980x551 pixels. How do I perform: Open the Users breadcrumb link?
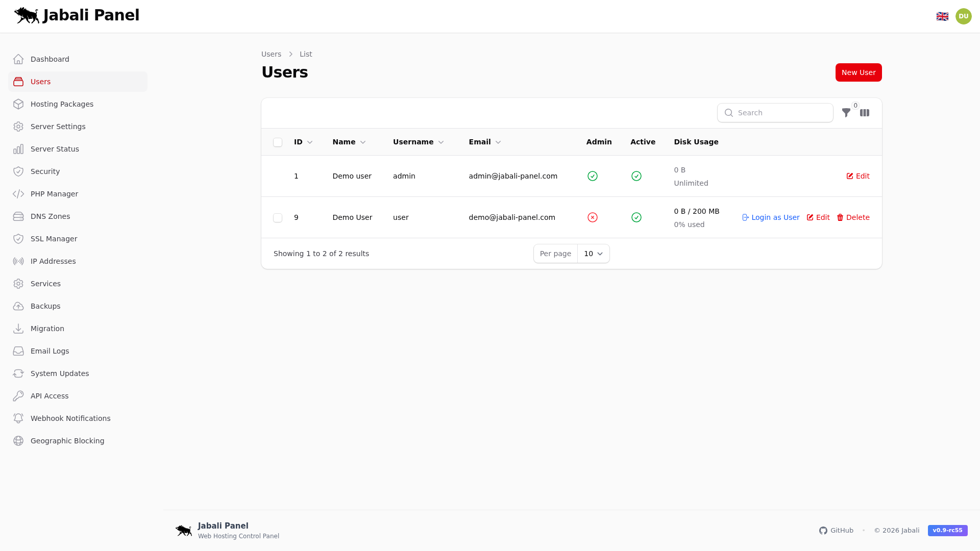coord(271,54)
